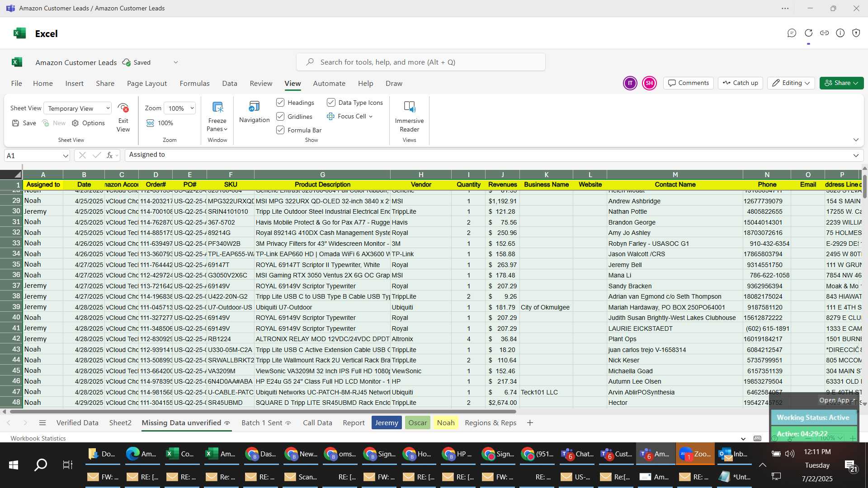Image resolution: width=868 pixels, height=488 pixels.
Task: Open the About this tab info icon
Action: [x=840, y=33]
